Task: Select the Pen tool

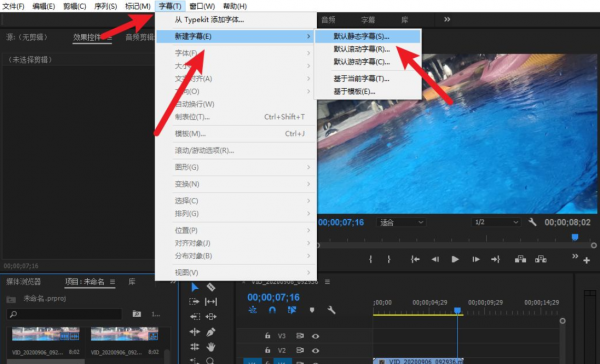Action: coord(211,332)
